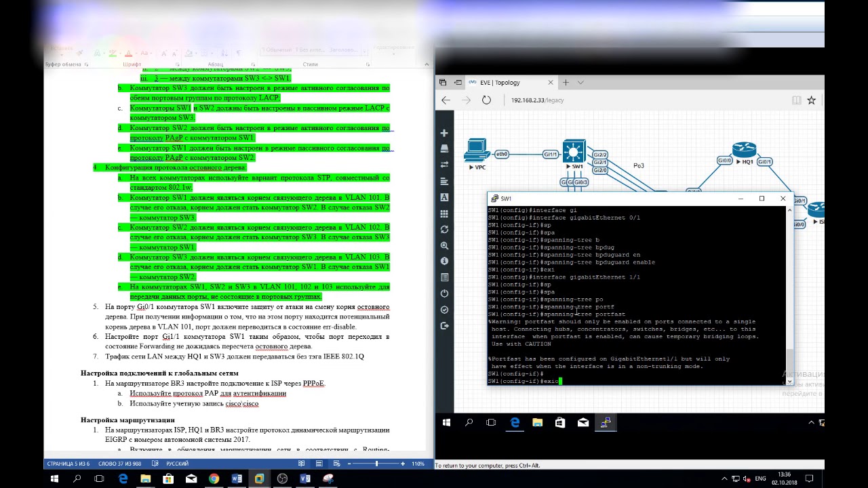Expand the Word Styles group dialog launcher
The width and height of the screenshot is (868, 488).
(x=367, y=64)
